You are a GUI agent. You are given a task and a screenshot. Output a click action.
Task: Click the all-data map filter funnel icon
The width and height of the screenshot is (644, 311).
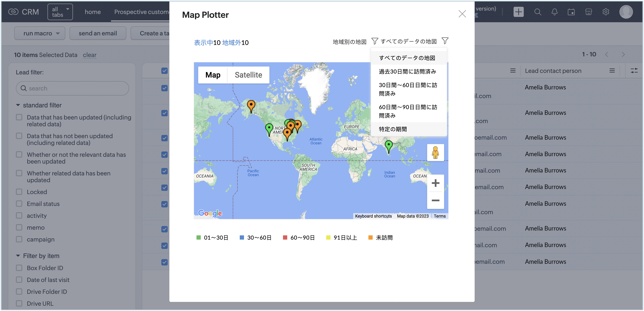point(445,41)
